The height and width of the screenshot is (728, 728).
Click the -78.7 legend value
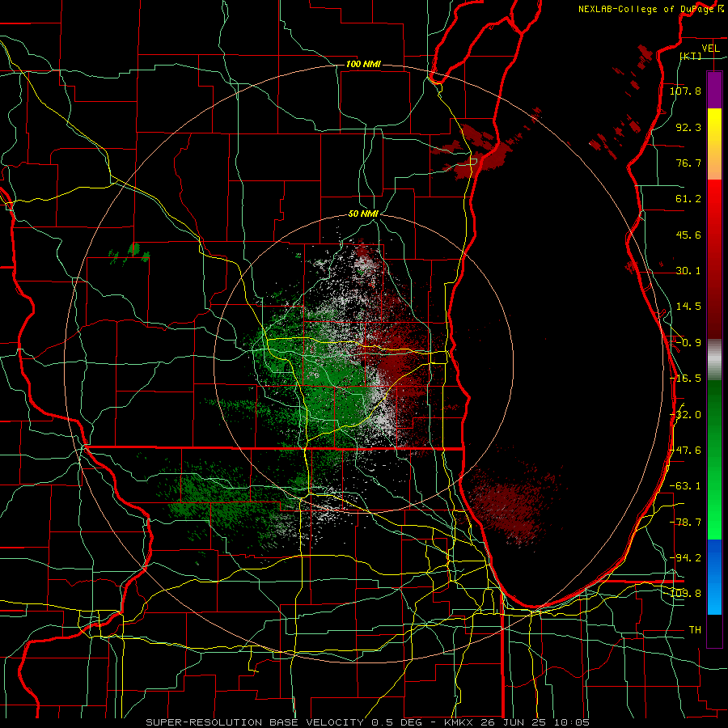coord(685,523)
